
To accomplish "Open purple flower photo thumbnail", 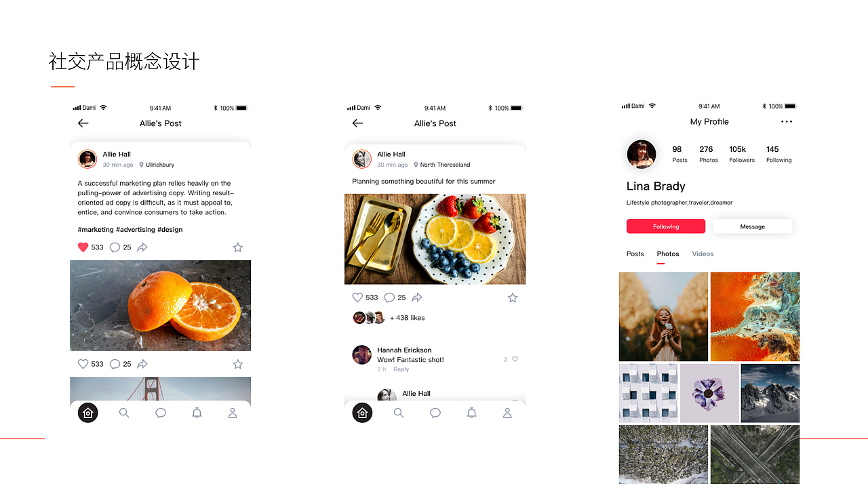I will (x=709, y=393).
